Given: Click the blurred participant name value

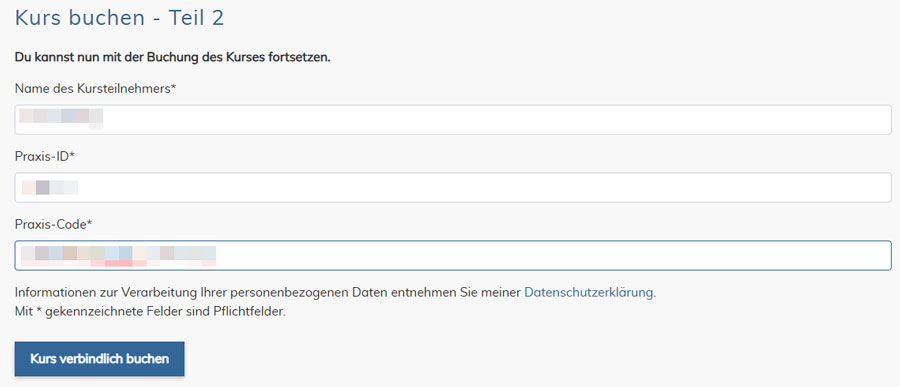Looking at the screenshot, I should [x=61, y=117].
